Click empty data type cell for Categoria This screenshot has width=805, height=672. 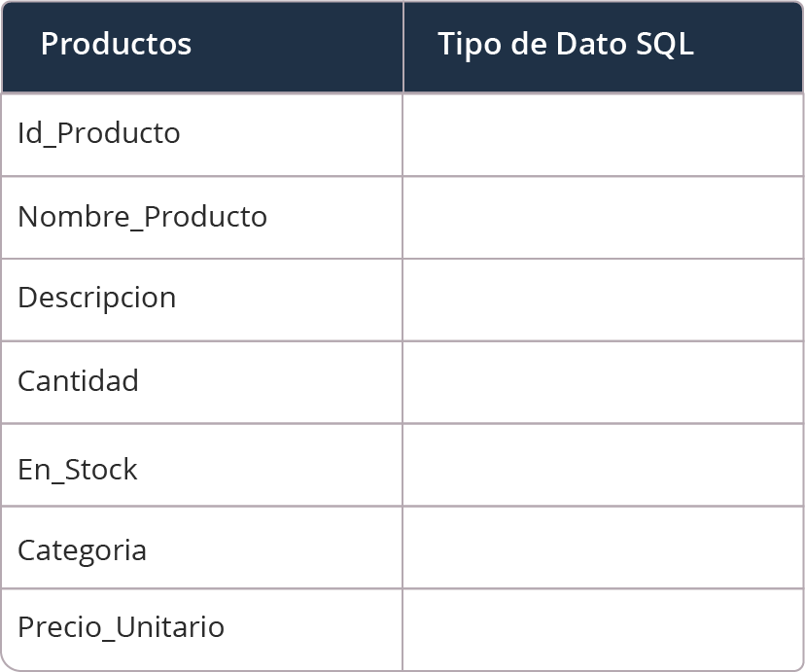coord(603,548)
